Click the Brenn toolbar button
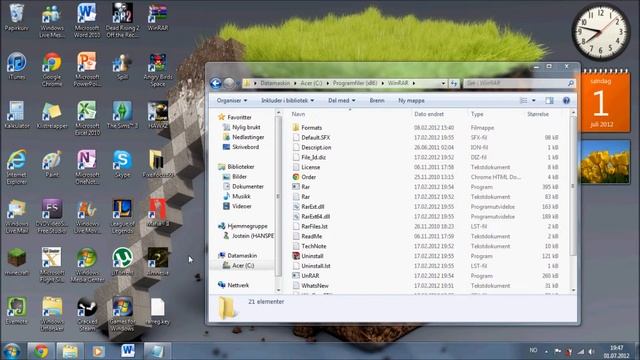This screenshot has width=640, height=360. click(x=377, y=100)
